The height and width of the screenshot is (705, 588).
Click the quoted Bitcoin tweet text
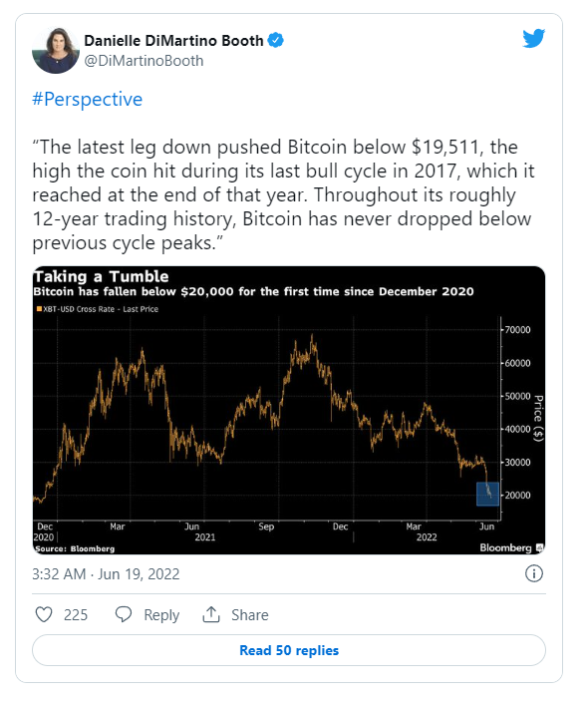point(283,194)
